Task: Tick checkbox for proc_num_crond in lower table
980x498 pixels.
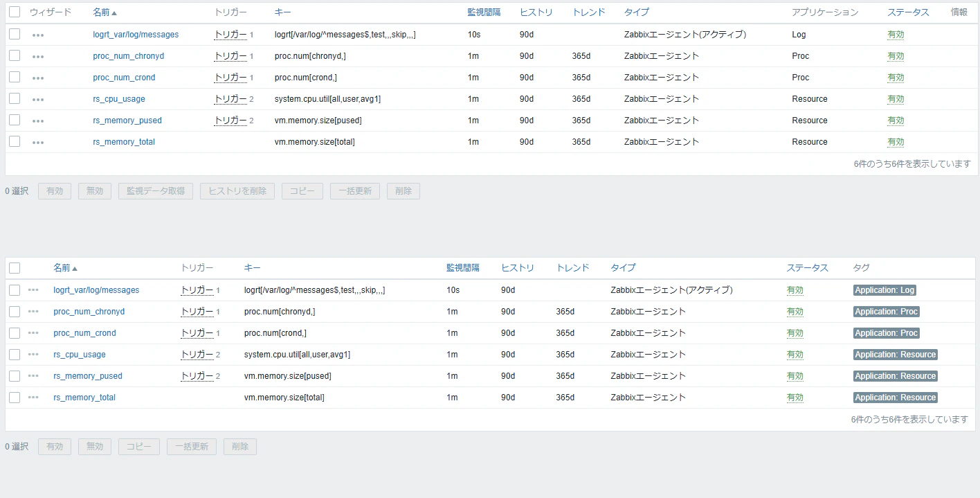Action: 15,332
